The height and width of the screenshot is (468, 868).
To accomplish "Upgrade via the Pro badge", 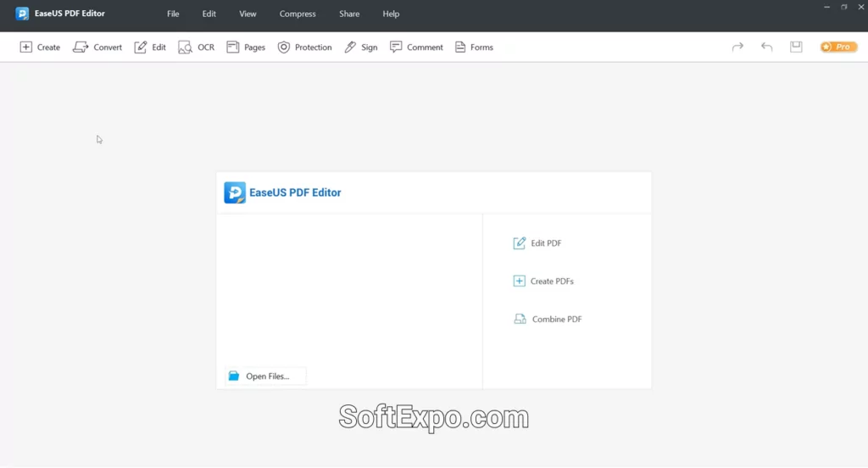I will coord(838,47).
